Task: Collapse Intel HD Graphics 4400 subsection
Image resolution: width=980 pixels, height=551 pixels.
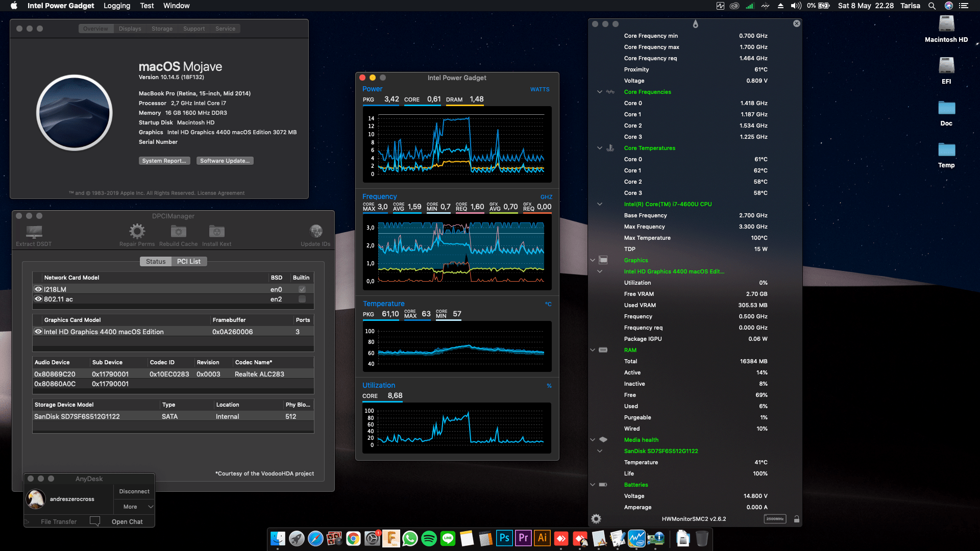Action: 600,271
